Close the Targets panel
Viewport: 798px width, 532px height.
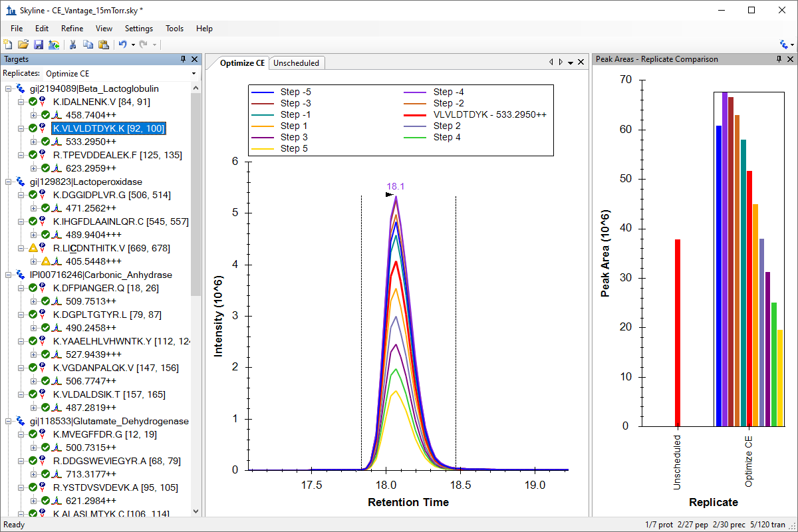194,59
